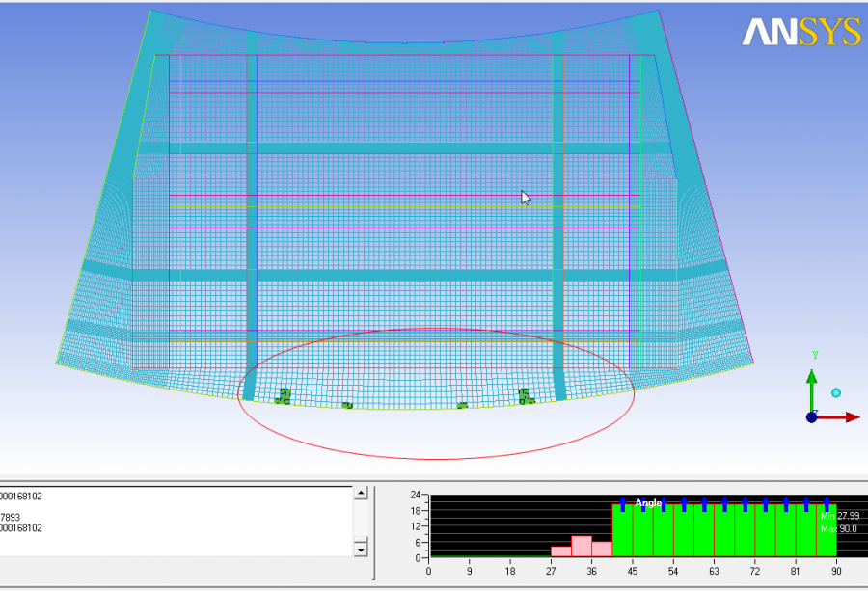The height and width of the screenshot is (591, 868).
Task: Click the 'Angle' histogram title
Action: tap(648, 503)
